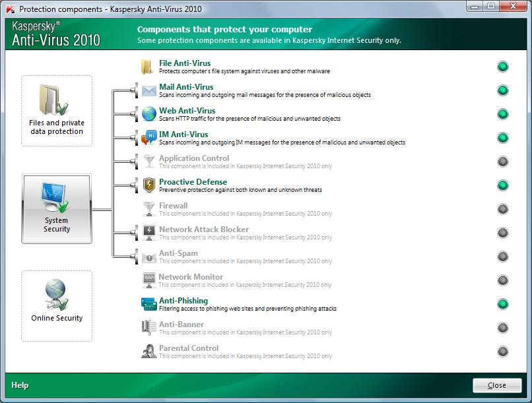Select the Online Security section
The image size is (532, 403).
(x=57, y=306)
